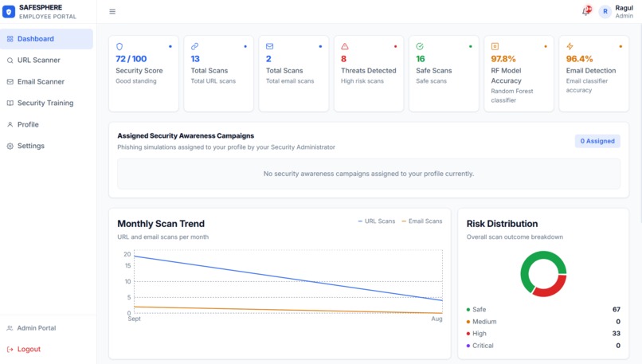Click the no campaigns assigned message
Image resolution: width=642 pixels, height=364 pixels.
tap(369, 174)
